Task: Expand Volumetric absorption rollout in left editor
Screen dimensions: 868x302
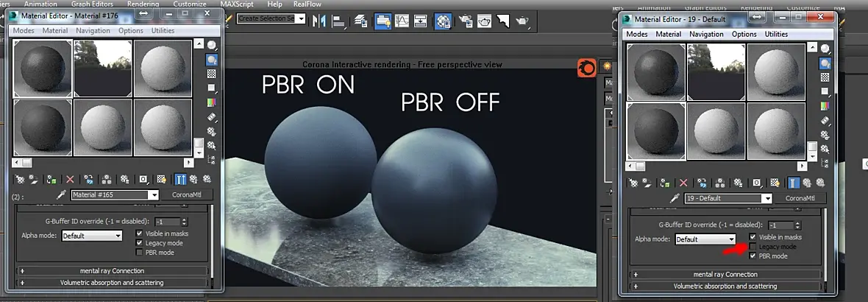Action: (x=112, y=283)
